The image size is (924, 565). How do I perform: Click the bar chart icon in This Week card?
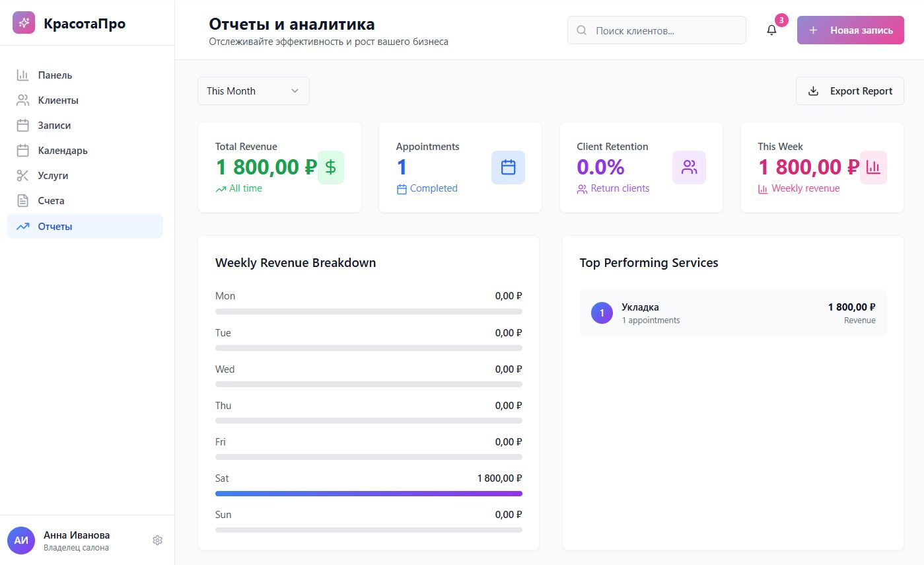[873, 167]
